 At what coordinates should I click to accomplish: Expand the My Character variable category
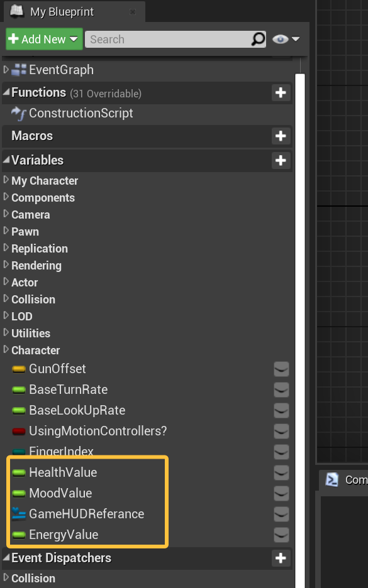point(6,180)
